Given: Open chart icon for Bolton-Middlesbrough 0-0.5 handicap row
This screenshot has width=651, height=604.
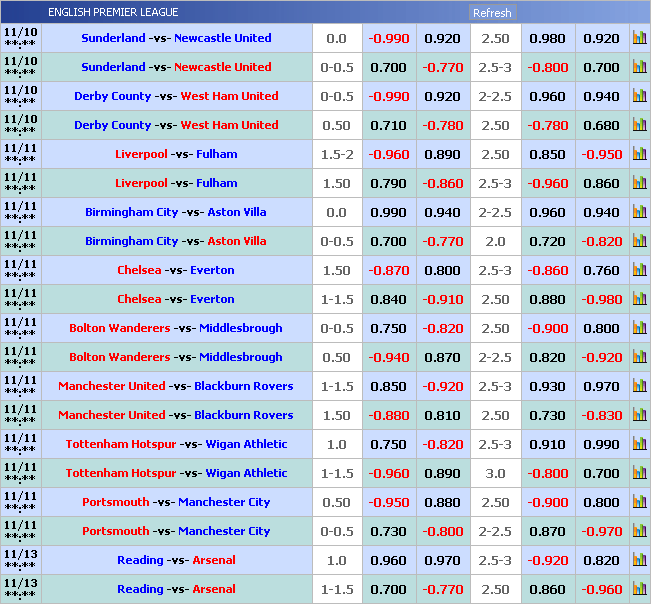Looking at the screenshot, I should click(x=639, y=329).
